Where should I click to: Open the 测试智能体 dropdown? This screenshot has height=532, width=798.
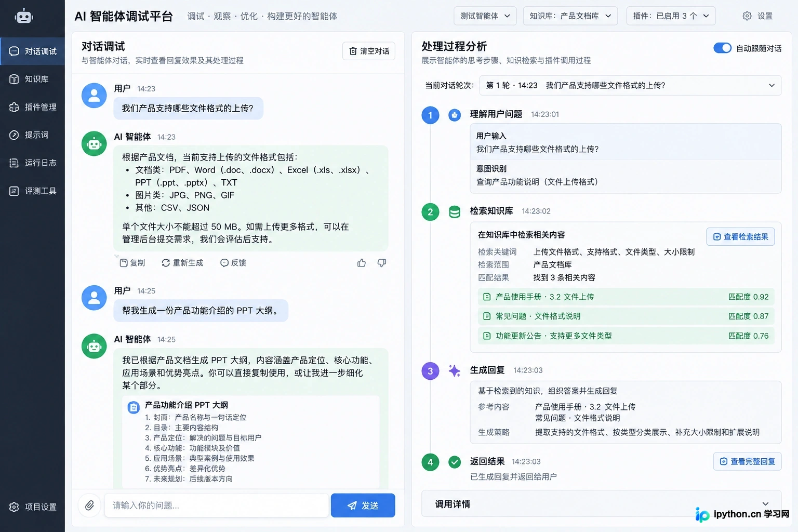485,16
